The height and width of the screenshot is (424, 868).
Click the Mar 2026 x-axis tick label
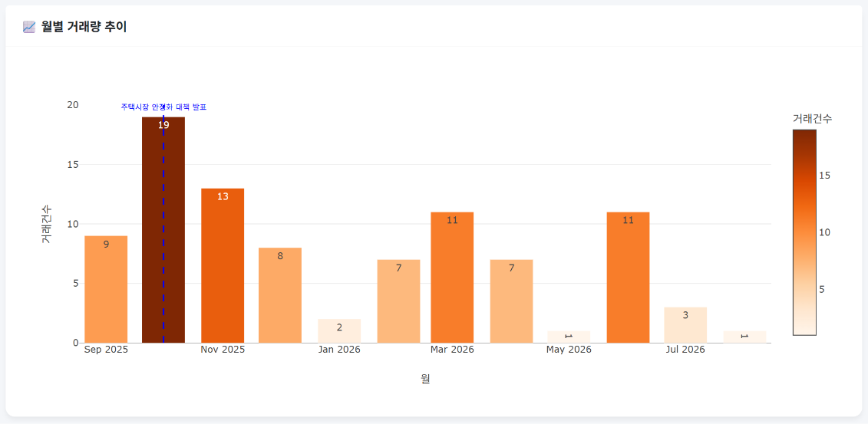click(452, 350)
